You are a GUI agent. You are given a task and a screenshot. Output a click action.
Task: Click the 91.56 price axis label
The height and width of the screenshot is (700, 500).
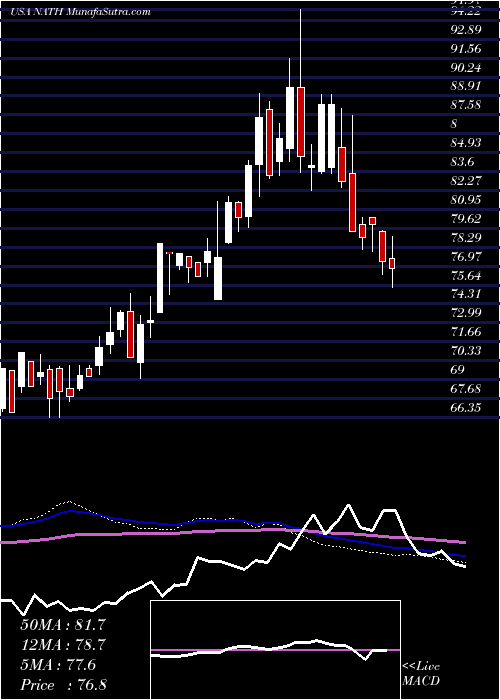point(466,49)
